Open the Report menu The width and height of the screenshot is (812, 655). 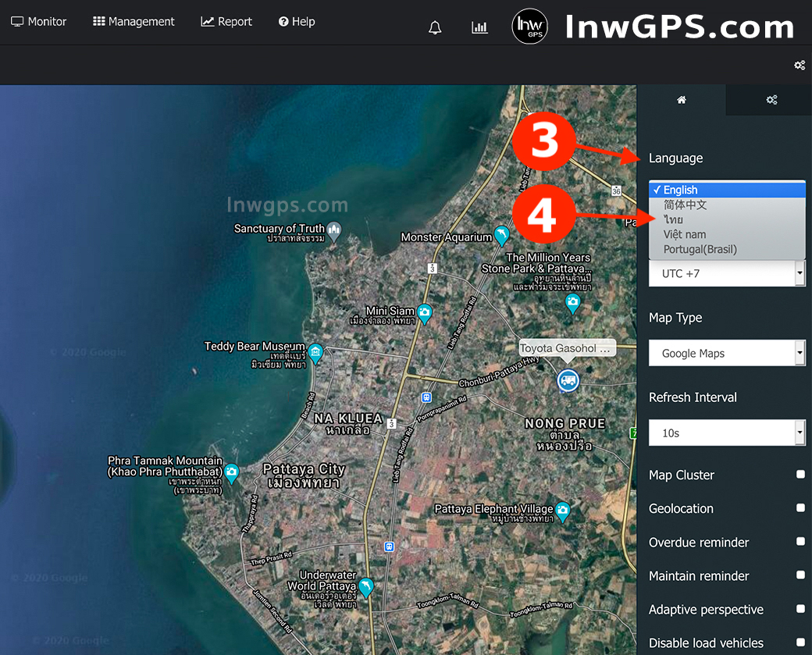coord(226,22)
